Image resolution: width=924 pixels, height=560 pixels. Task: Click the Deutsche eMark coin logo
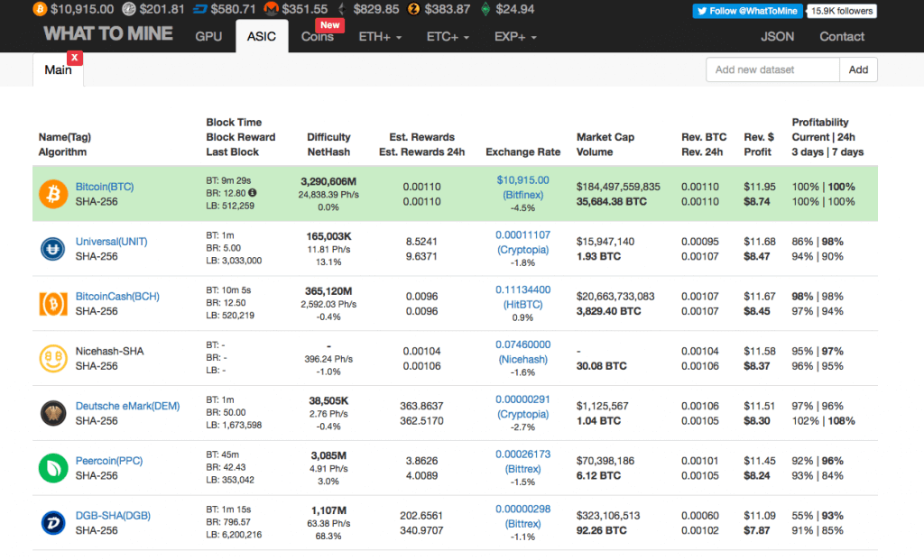coord(53,413)
